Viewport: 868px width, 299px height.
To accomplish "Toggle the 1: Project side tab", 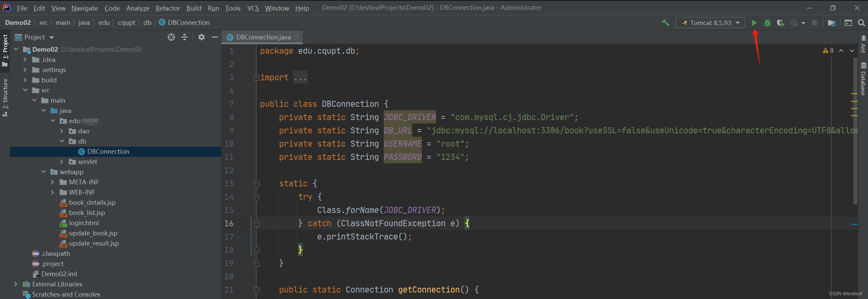I will (x=5, y=50).
